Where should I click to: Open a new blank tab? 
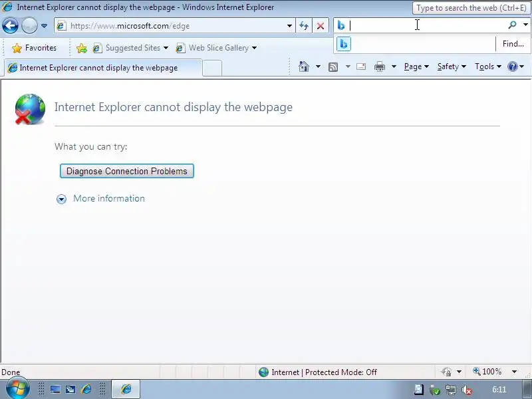point(212,68)
